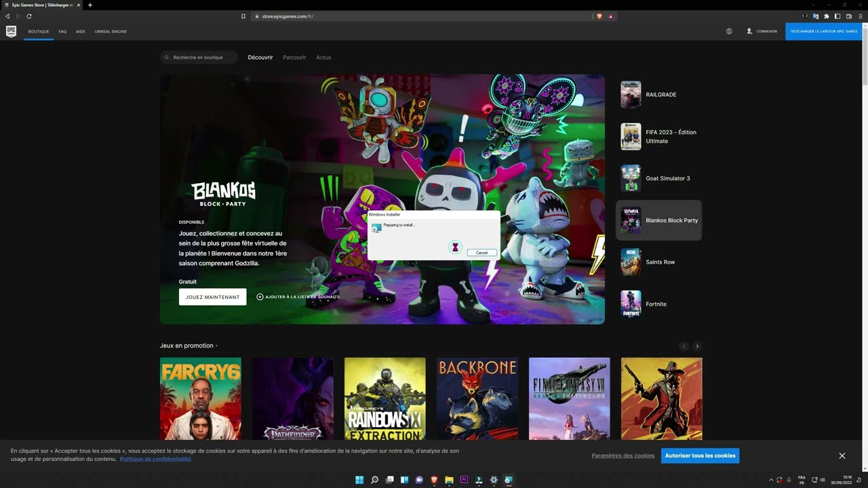Open the Final Fantasy VII promotion card

pyautogui.click(x=570, y=399)
